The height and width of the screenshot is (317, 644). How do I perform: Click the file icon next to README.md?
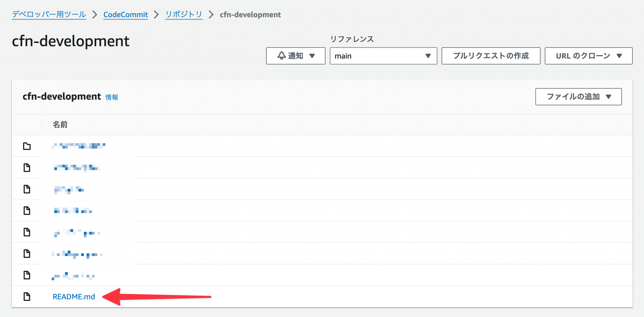(28, 296)
